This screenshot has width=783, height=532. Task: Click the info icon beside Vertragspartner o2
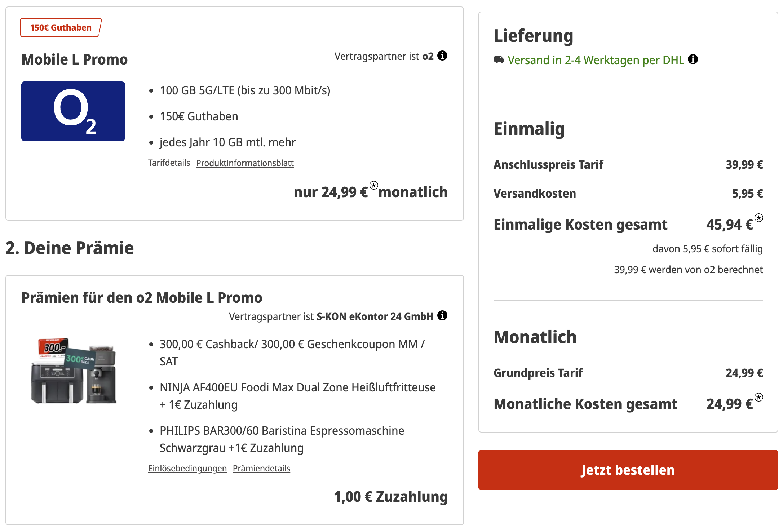[442, 56]
